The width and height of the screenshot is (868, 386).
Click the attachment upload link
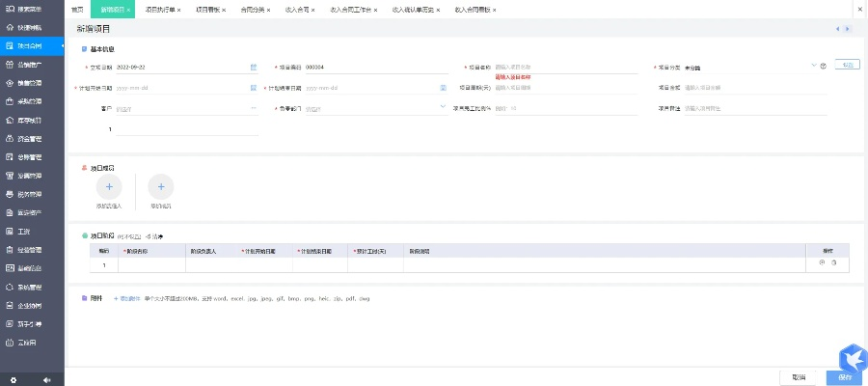(126, 299)
